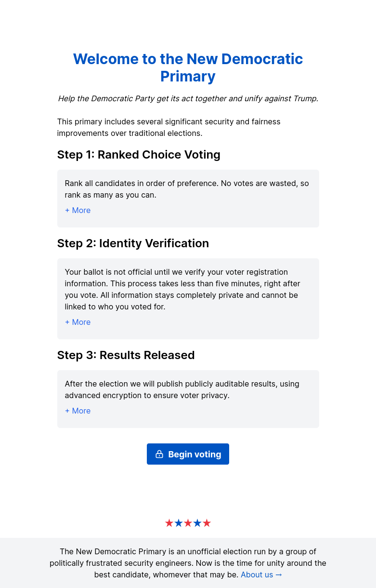Open the About us link
The image size is (376, 588).
coord(257,575)
